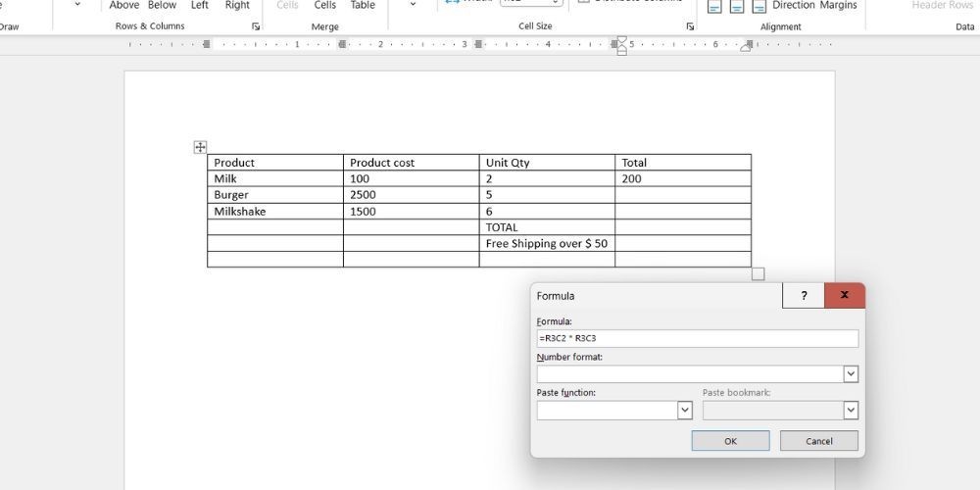Click the '1500' cost cell

[412, 212]
